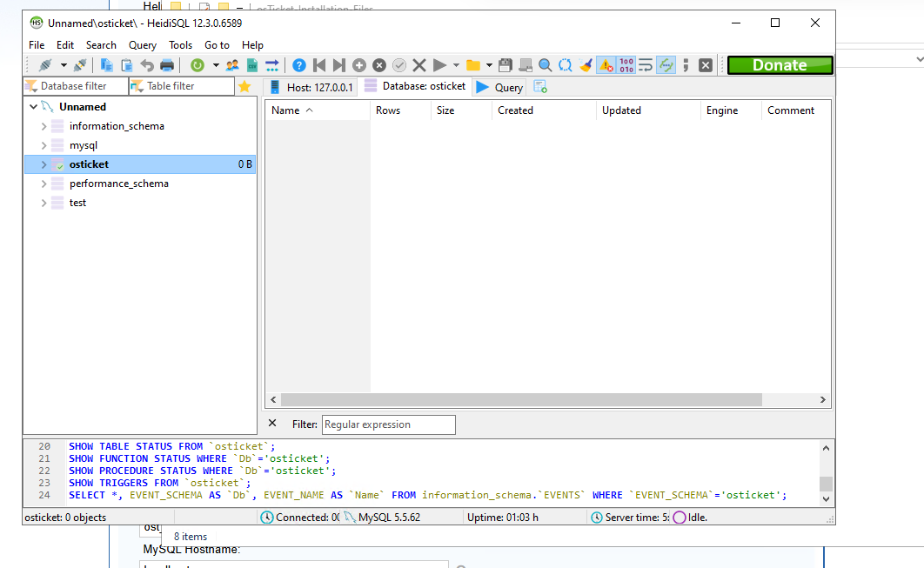Expand the test database node

44,203
